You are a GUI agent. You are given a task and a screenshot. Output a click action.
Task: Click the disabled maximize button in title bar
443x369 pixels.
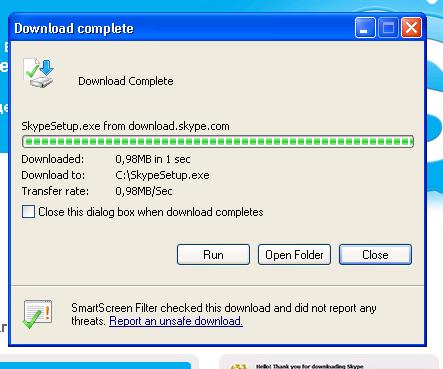(x=388, y=28)
